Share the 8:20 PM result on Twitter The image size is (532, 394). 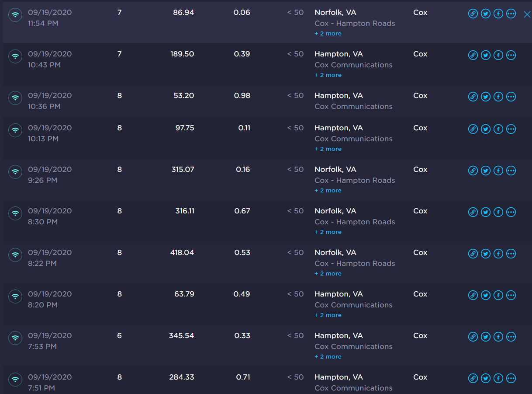pos(486,296)
